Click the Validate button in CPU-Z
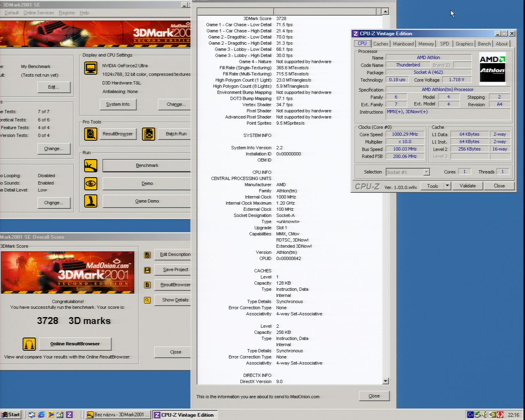Screen dimensions: 525x420 468,186
